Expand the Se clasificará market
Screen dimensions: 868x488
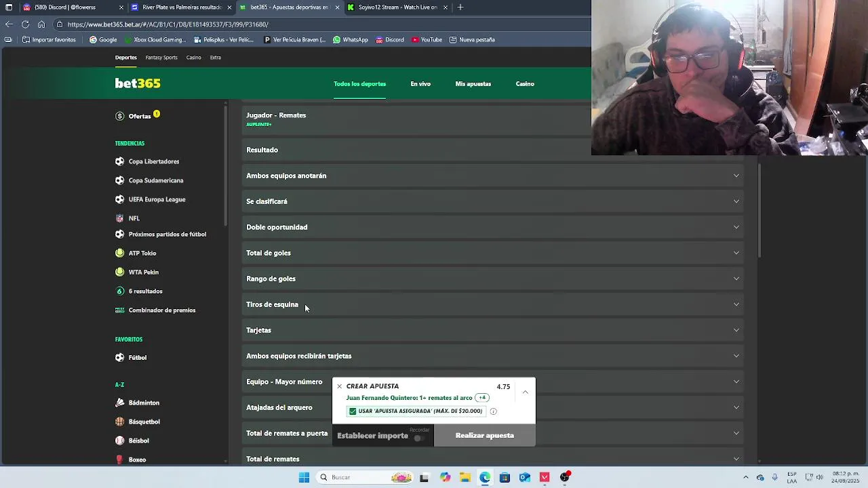pyautogui.click(x=493, y=201)
